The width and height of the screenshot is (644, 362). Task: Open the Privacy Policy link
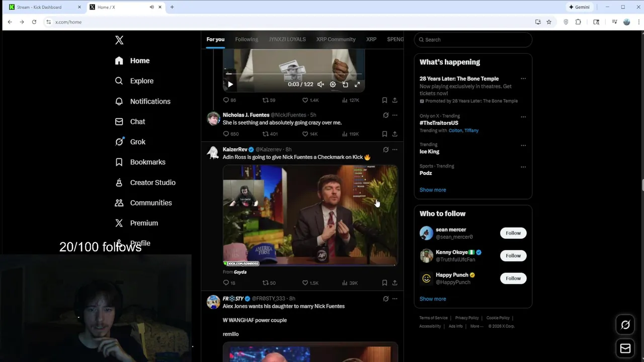coord(467,318)
